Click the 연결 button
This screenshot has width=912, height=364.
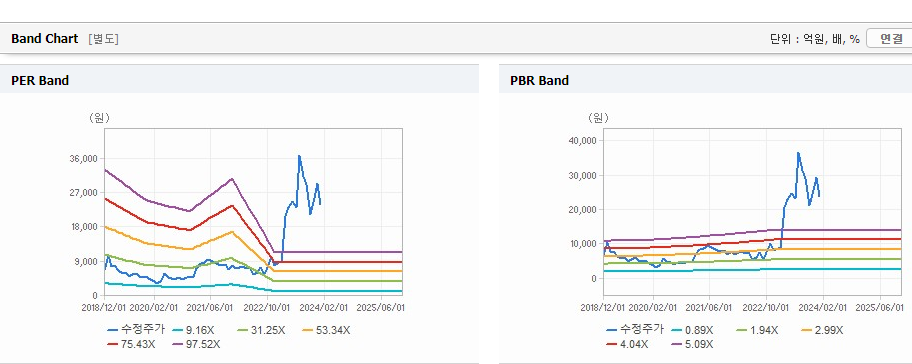pyautogui.click(x=889, y=39)
